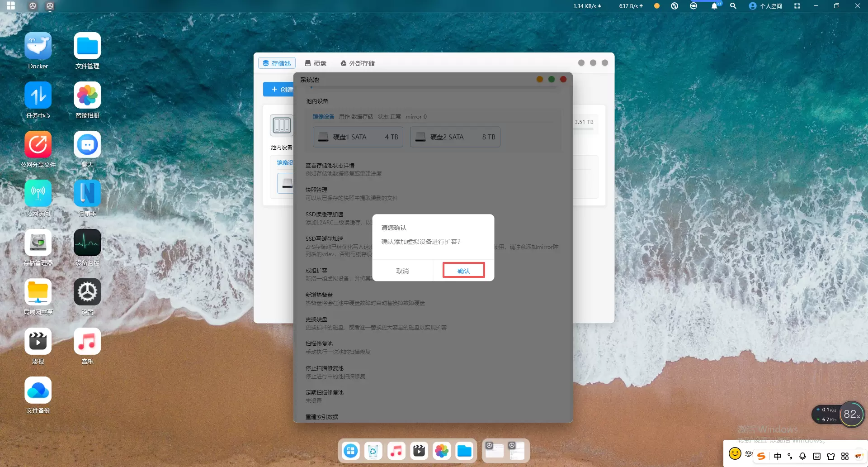Open the 个人空间 user menu
The width and height of the screenshot is (868, 467).
(765, 6)
